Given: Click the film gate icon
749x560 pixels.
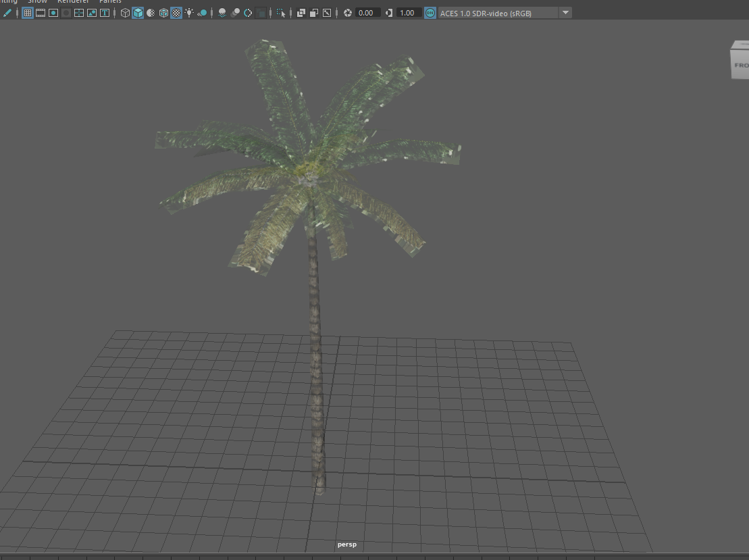Looking at the screenshot, I should (x=41, y=13).
